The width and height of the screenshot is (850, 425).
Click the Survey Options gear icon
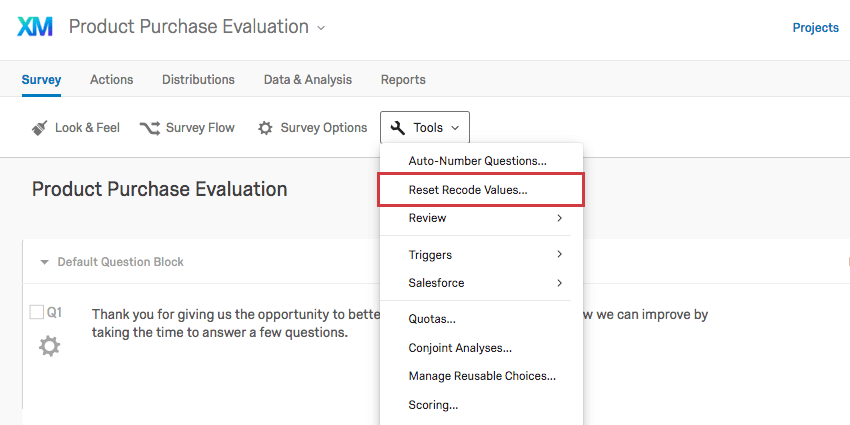(265, 128)
